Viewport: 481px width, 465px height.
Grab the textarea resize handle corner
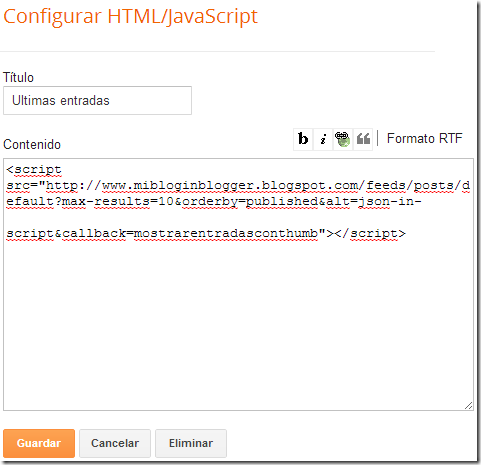click(x=468, y=406)
